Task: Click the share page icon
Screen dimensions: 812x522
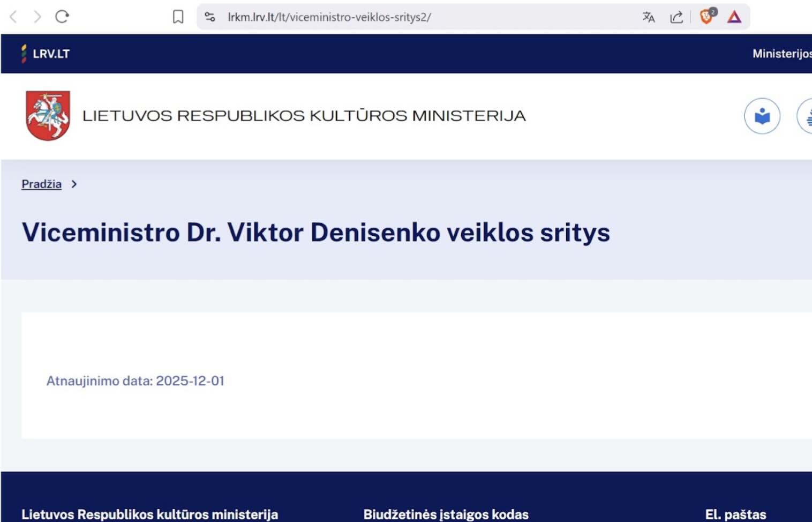Action: (x=676, y=17)
